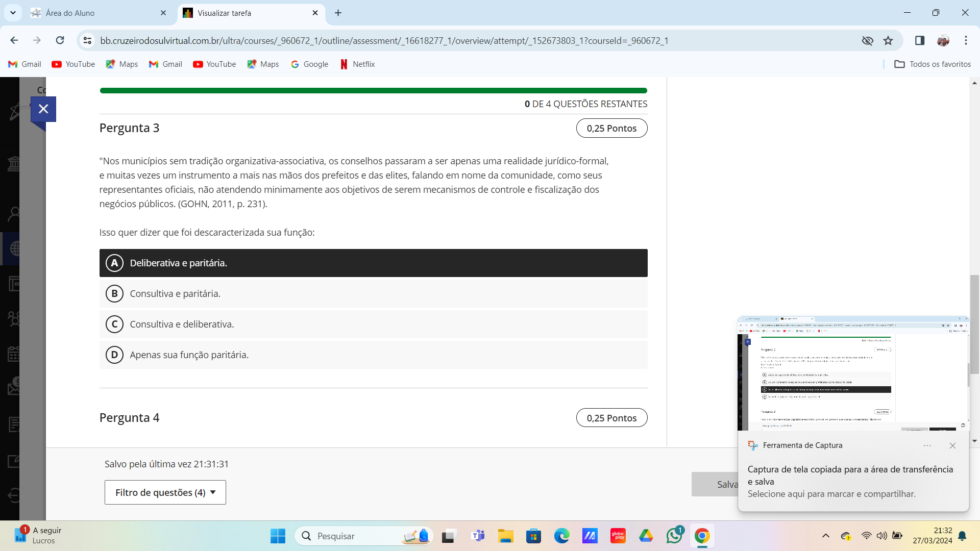Viewport: 980px width, 551px height.
Task: Click the eye-slash tracking protection icon
Action: tap(867, 40)
